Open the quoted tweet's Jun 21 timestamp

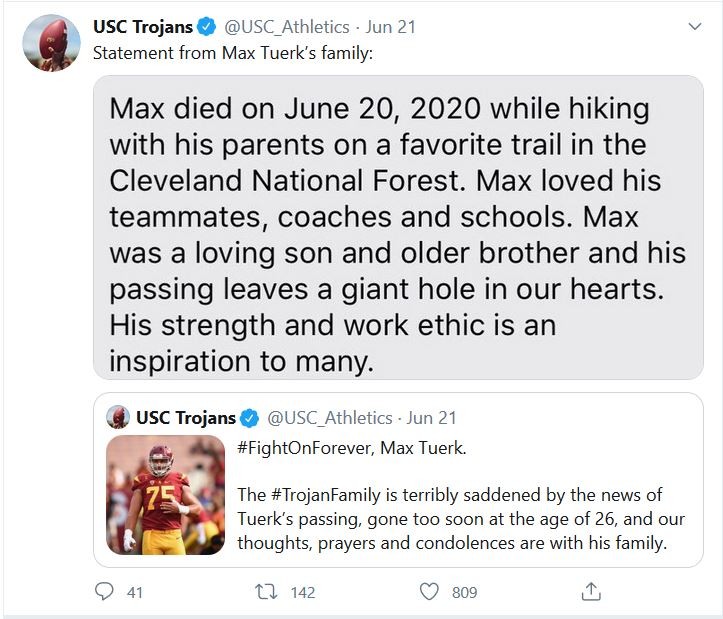click(431, 418)
